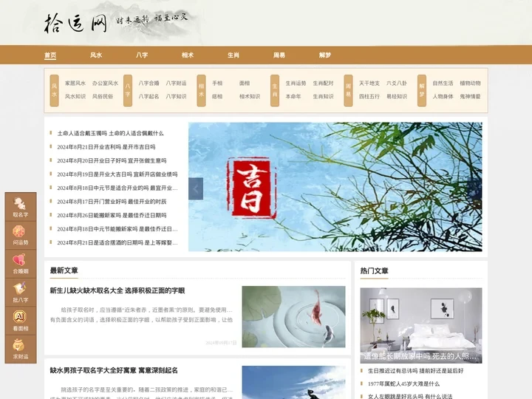Open the 八字起名 category link
This screenshot has height=399, width=532.
pos(149,96)
